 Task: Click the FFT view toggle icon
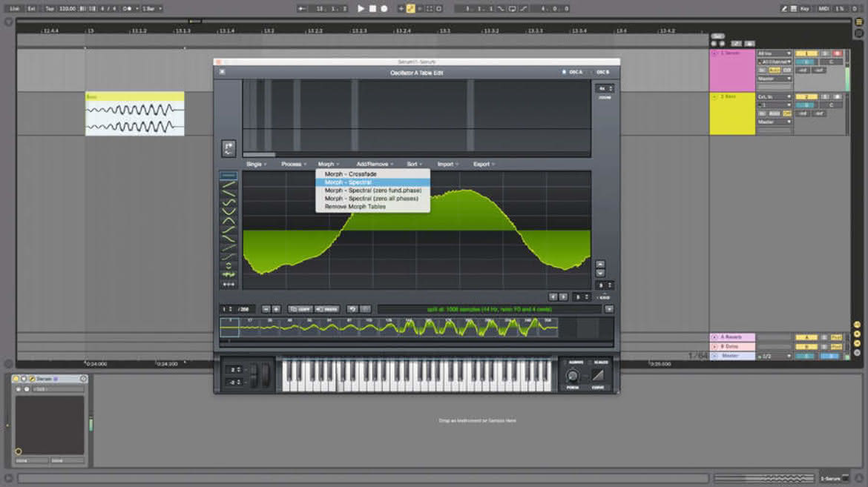tap(228, 148)
